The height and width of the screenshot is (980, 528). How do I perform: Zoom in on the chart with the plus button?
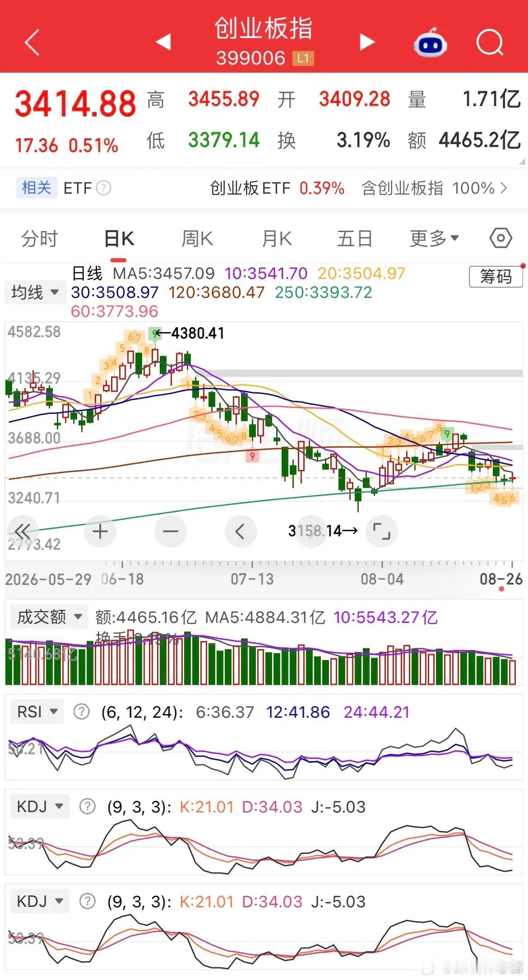point(100,531)
